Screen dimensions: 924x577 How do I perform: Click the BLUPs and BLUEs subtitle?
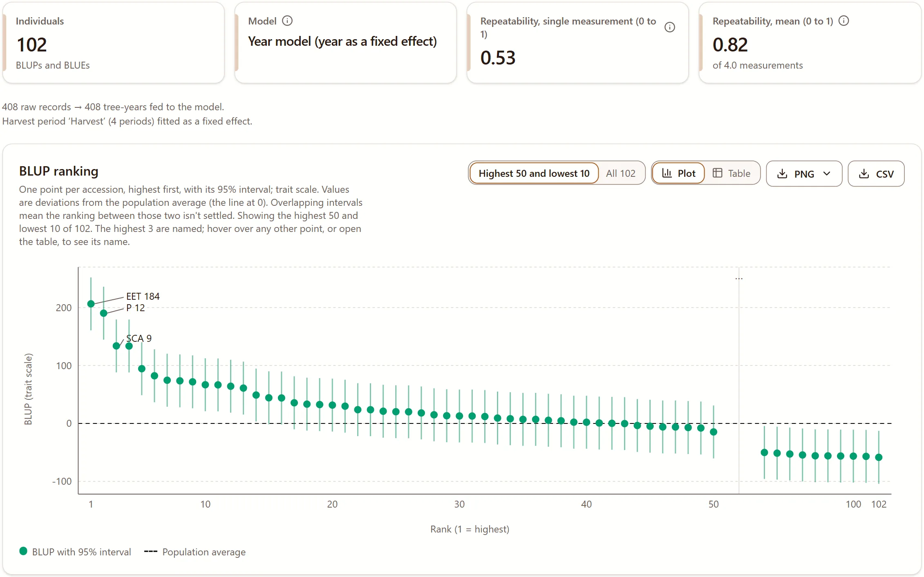pos(53,65)
